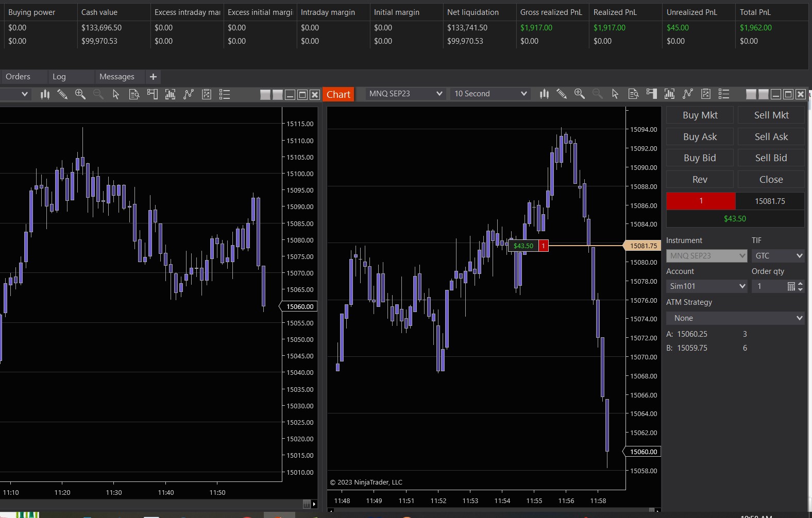Click zoom in magnifier on left chart toolbar

click(x=80, y=94)
